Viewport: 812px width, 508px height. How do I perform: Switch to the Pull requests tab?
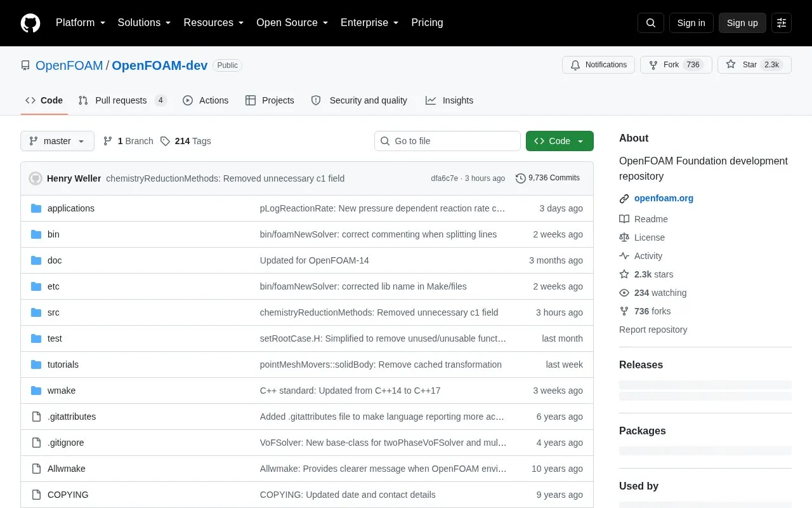coord(122,100)
